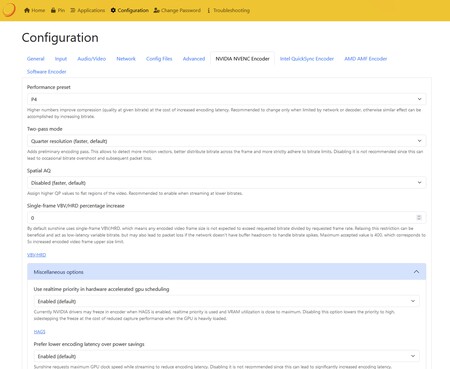This screenshot has width=450, height=369.
Task: Open the Spatial AQ dropdown
Action: [226, 183]
